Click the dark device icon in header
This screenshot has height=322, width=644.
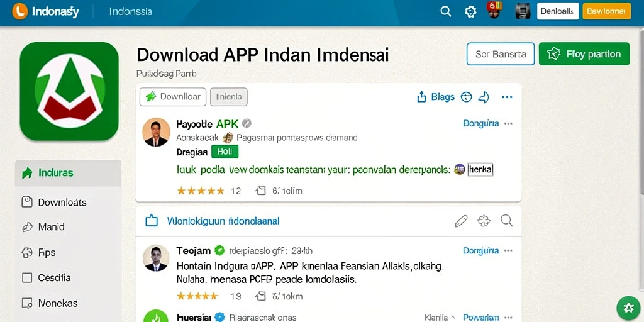pos(523,11)
